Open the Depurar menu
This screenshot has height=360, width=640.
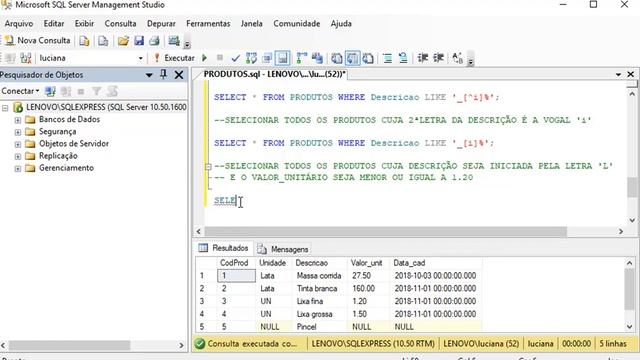(161, 24)
